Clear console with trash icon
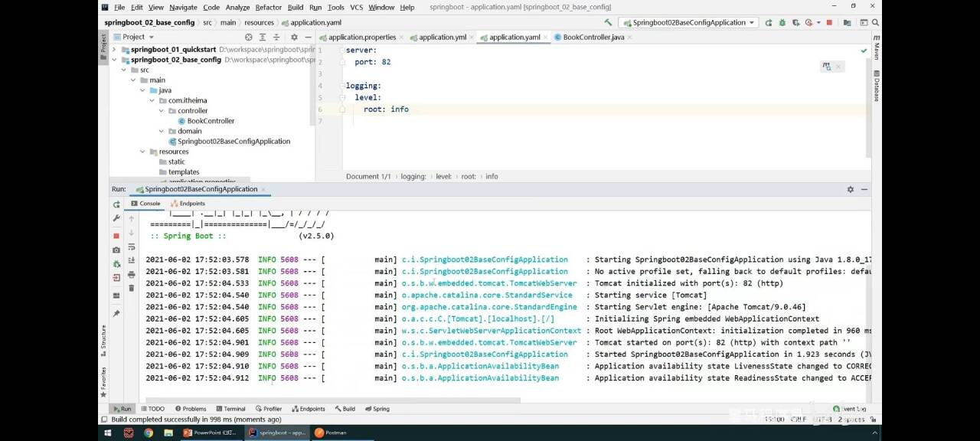 pos(131,288)
